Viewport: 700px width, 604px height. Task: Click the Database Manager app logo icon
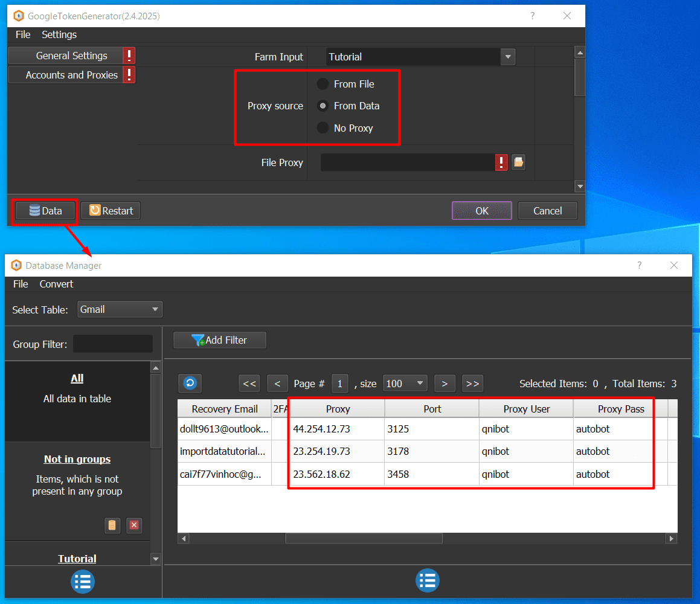tap(16, 266)
